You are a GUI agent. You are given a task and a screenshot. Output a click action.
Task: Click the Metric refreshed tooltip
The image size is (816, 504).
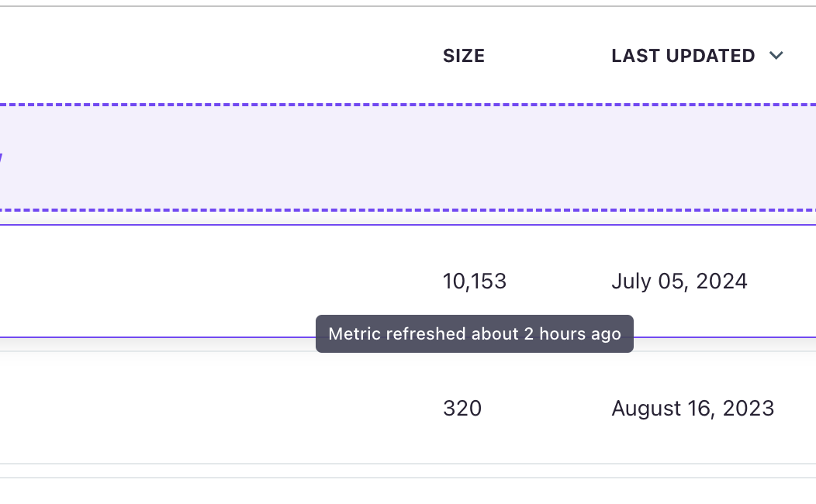[475, 334]
